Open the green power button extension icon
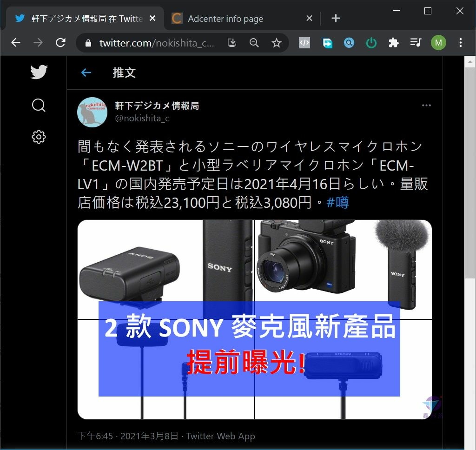 point(371,43)
